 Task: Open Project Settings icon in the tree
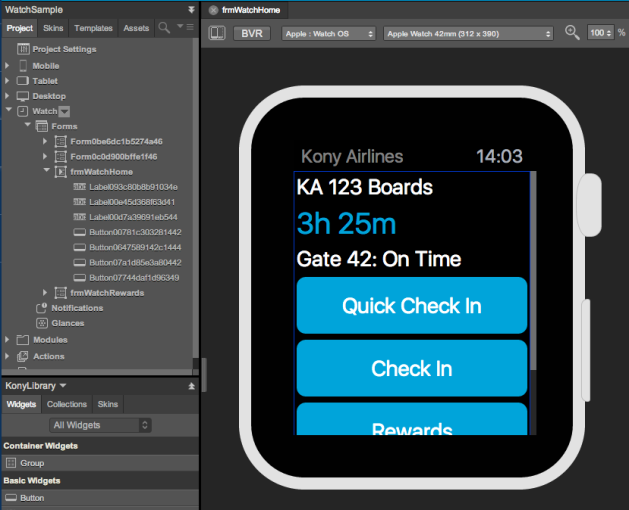click(23, 49)
